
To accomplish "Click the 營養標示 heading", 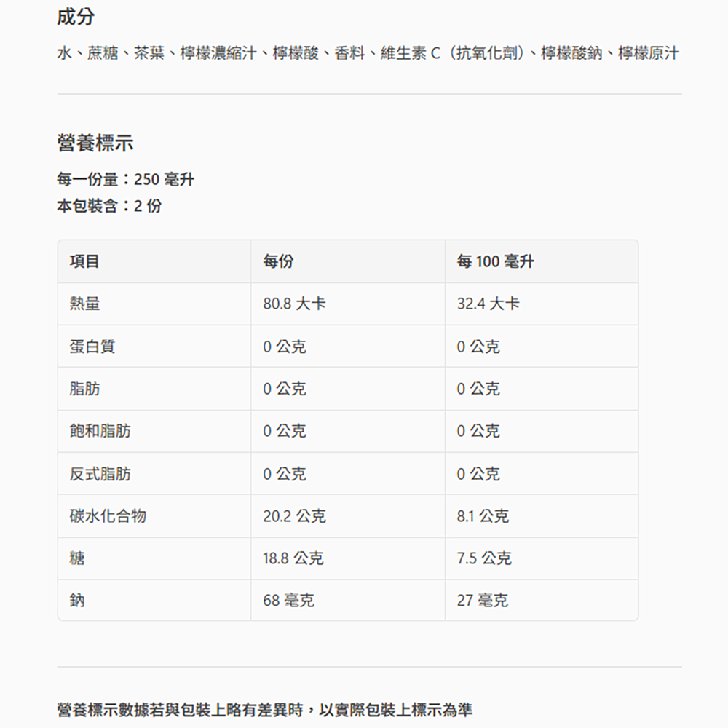I will (x=95, y=143).
